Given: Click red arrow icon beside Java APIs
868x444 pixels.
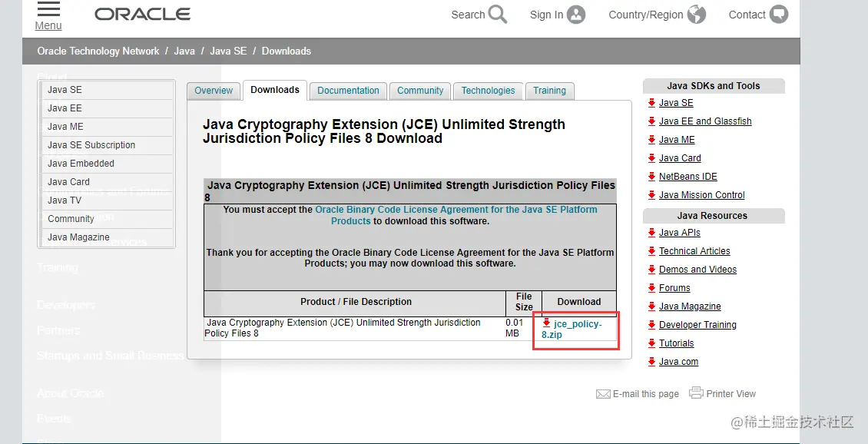Looking at the screenshot, I should click(x=651, y=233).
